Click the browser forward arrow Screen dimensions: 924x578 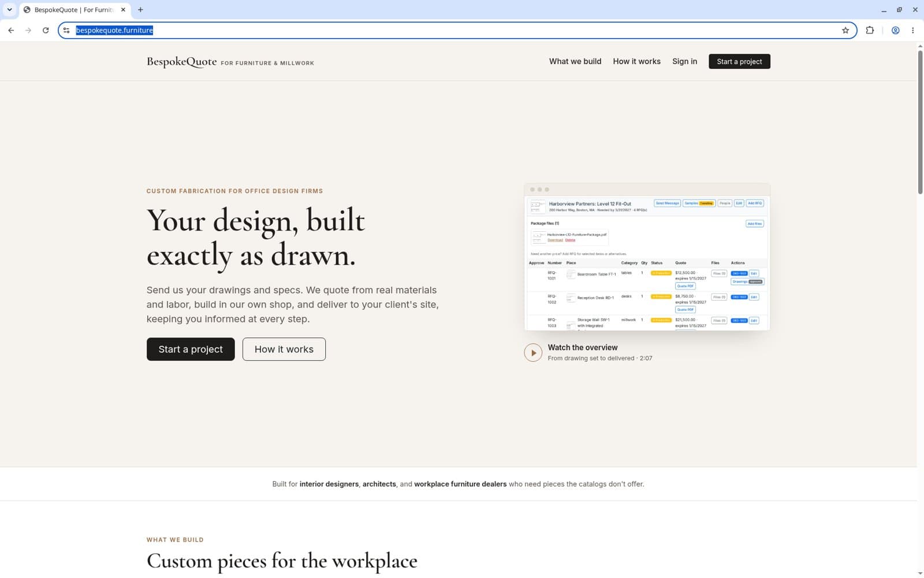28,30
